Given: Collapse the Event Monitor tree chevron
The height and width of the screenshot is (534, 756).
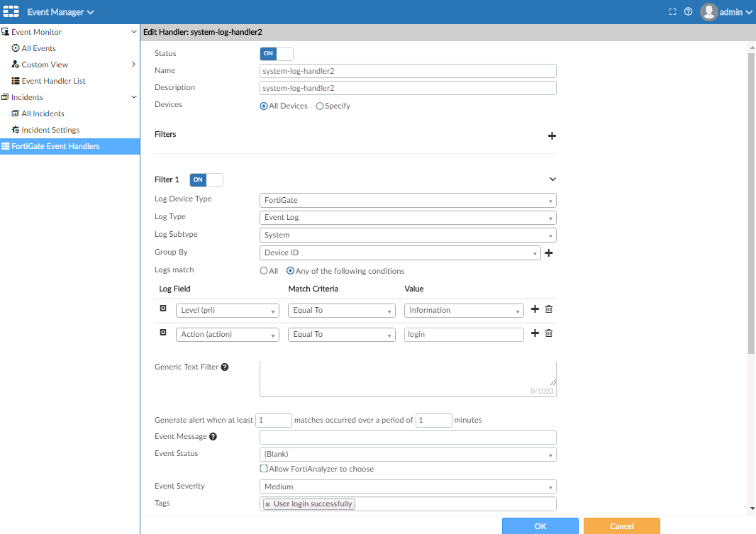Looking at the screenshot, I should 133,32.
